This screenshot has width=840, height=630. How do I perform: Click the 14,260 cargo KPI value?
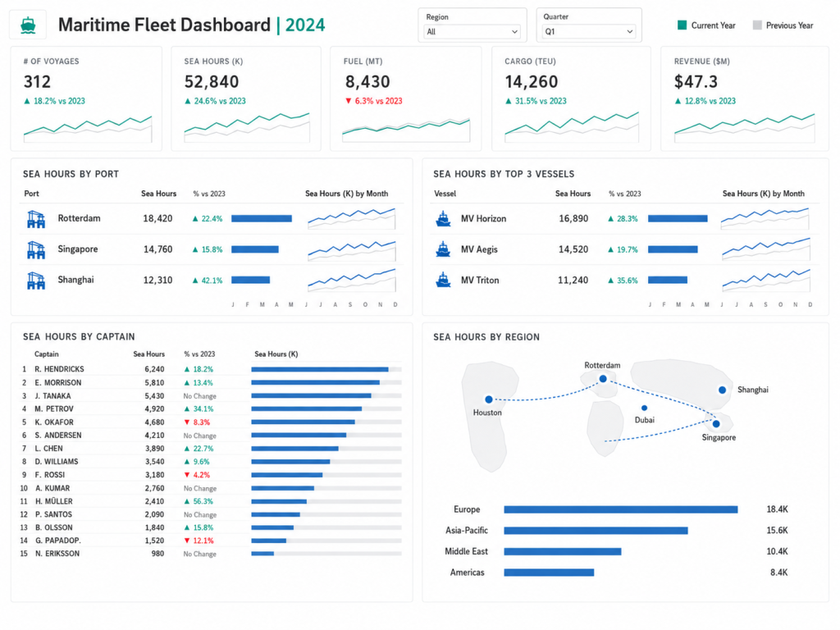[532, 81]
